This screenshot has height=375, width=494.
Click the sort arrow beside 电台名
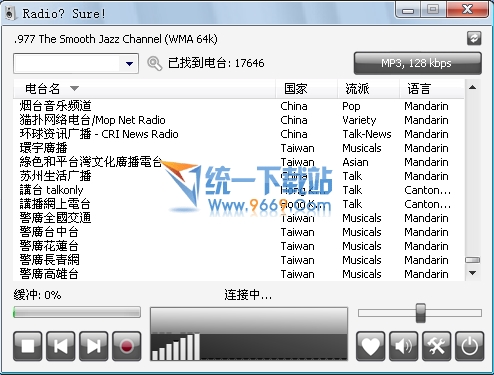(x=74, y=89)
